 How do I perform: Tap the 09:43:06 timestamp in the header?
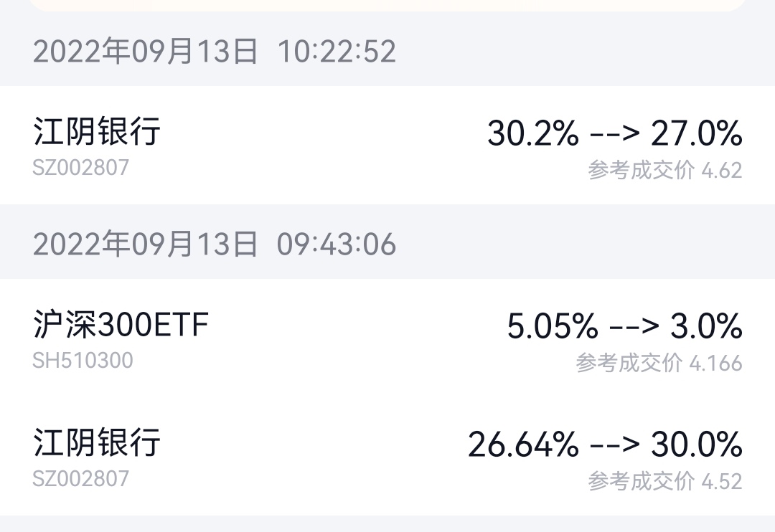coord(337,244)
